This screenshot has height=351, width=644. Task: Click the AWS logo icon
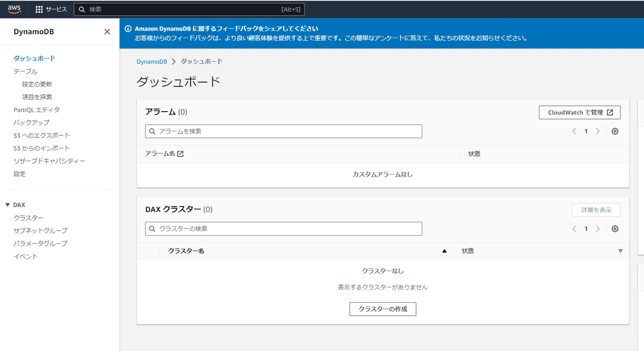coord(14,9)
